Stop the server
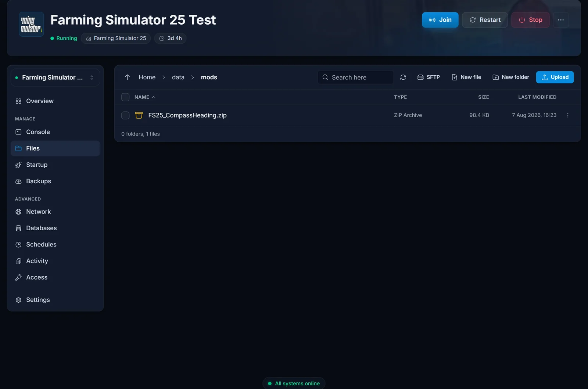Image resolution: width=588 pixels, height=389 pixels. 530,20
